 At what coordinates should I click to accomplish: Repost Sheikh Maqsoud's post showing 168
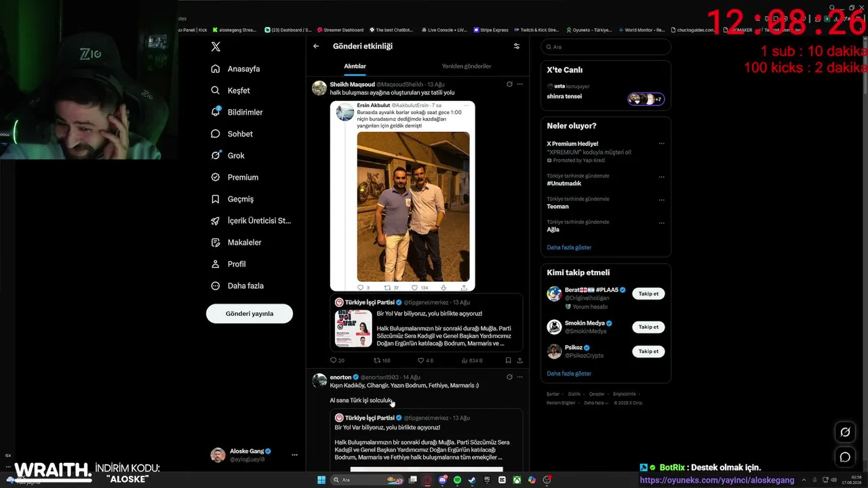[382, 361]
